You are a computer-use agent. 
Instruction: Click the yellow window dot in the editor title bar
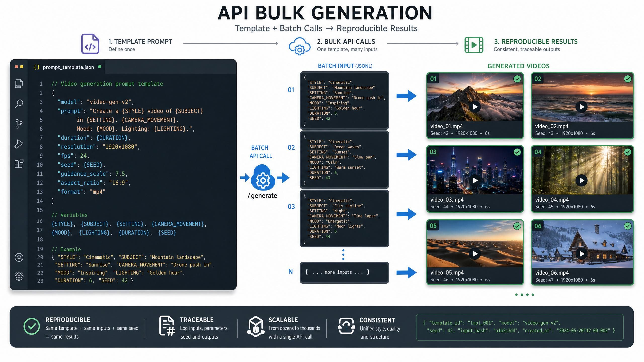pyautogui.click(x=22, y=67)
